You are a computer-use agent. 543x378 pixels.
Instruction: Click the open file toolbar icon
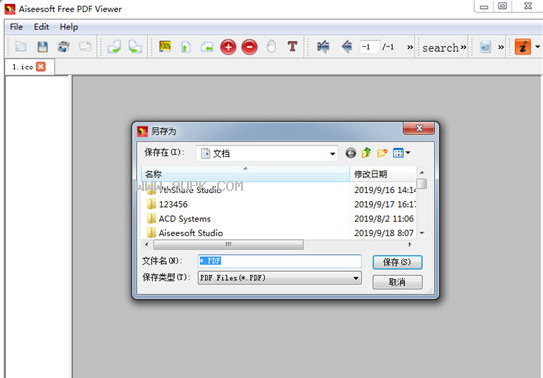20,46
